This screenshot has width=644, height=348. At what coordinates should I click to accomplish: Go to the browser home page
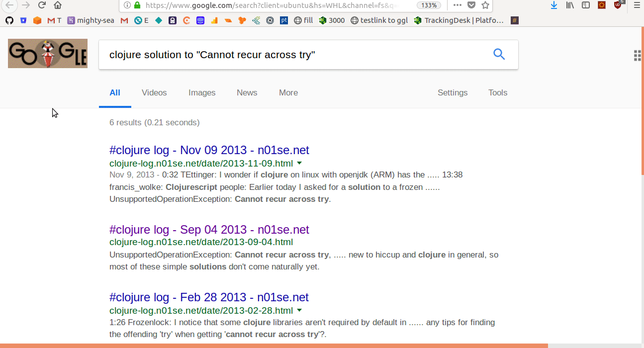pyautogui.click(x=58, y=5)
